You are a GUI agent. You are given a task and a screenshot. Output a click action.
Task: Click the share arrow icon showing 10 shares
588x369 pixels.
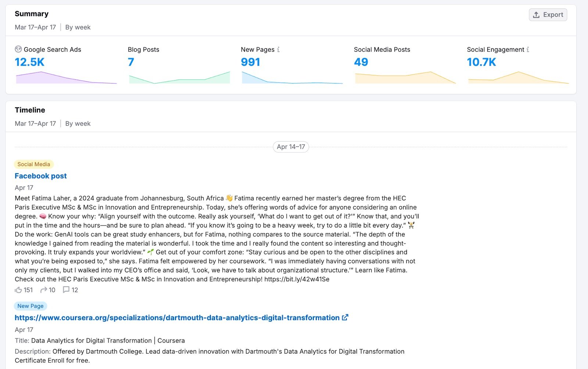[43, 290]
